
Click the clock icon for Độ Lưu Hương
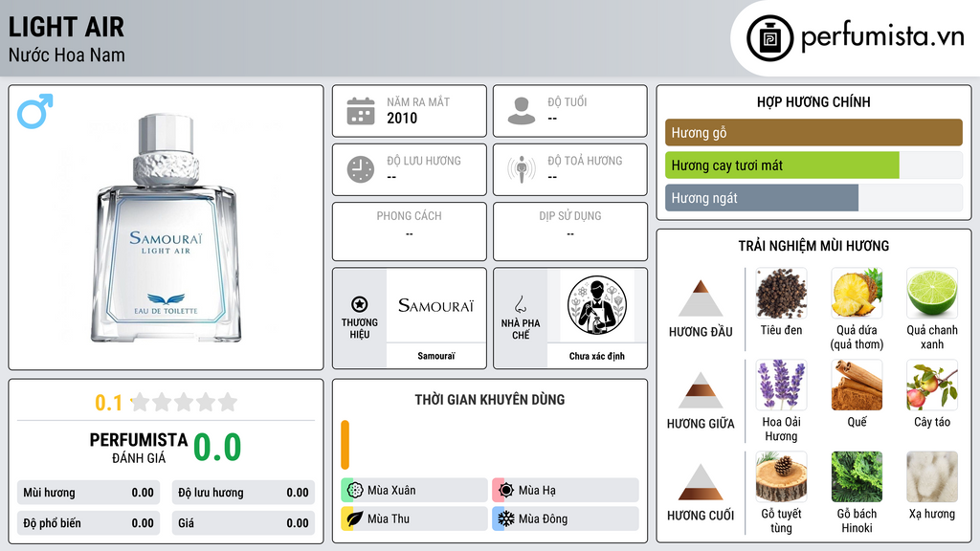pos(361,169)
